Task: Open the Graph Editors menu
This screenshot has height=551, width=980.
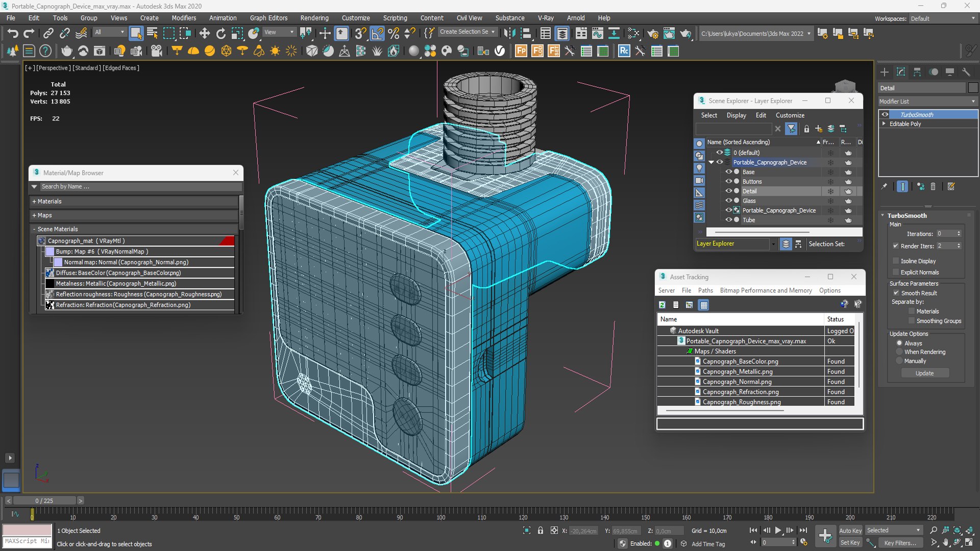Action: pyautogui.click(x=268, y=18)
